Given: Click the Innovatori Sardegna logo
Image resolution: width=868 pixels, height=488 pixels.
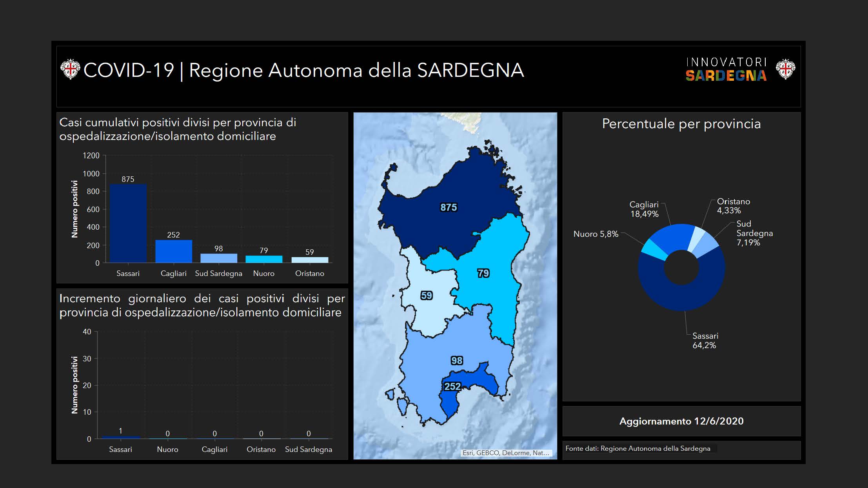Looking at the screenshot, I should tap(726, 70).
